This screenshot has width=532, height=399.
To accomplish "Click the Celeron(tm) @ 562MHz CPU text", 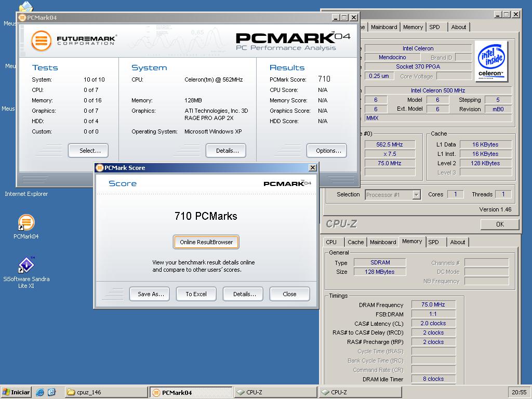I will (x=214, y=79).
